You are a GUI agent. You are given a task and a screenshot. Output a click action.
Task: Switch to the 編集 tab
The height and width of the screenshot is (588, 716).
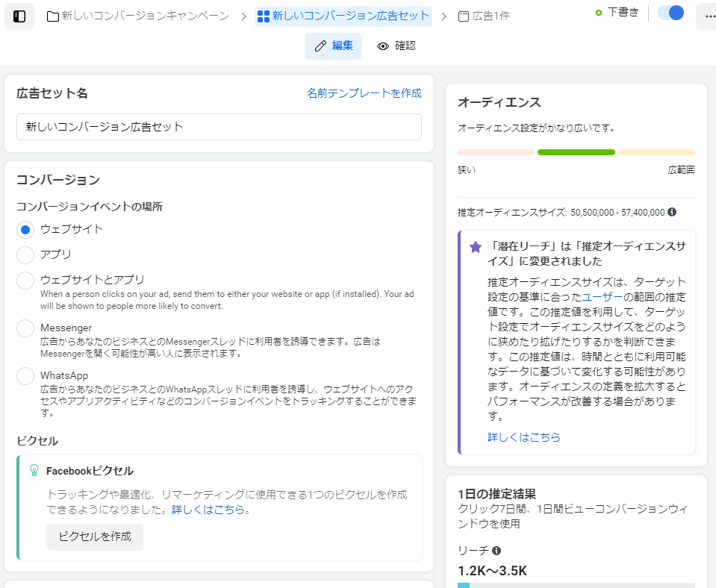pyautogui.click(x=334, y=46)
